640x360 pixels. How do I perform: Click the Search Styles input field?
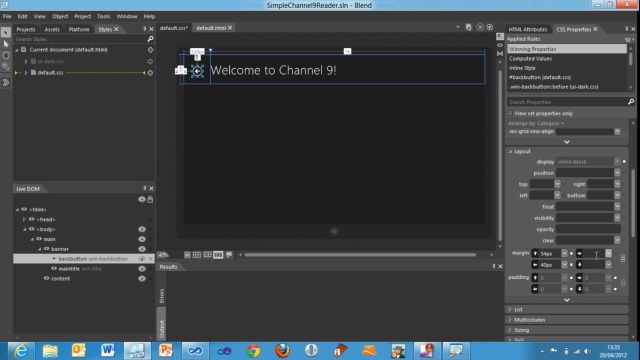80,39
